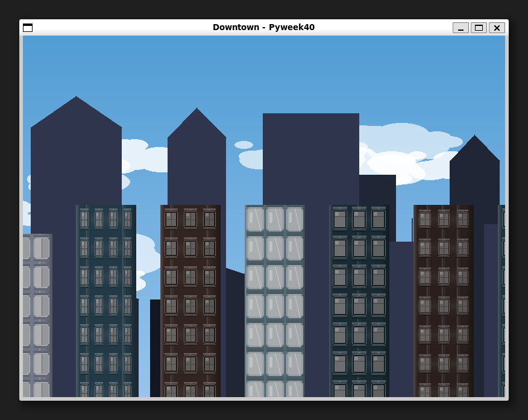Screen dimensions: 528x420
Task: Open the window menu icon in title bar
Action: 28,28
